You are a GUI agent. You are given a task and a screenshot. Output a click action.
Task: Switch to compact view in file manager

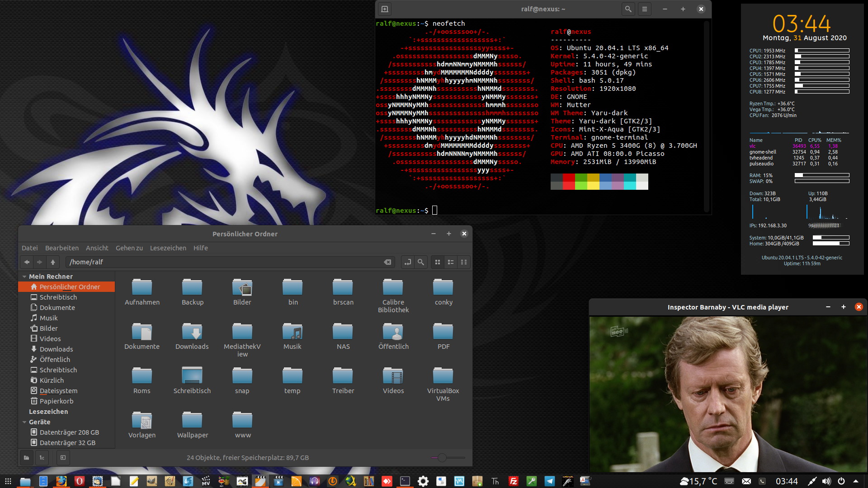[x=464, y=262]
